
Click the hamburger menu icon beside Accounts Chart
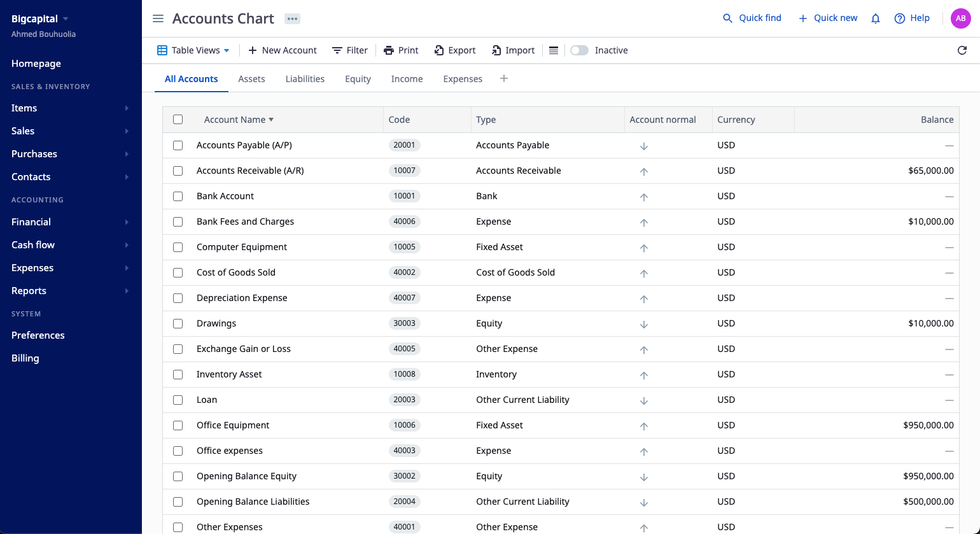[158, 18]
